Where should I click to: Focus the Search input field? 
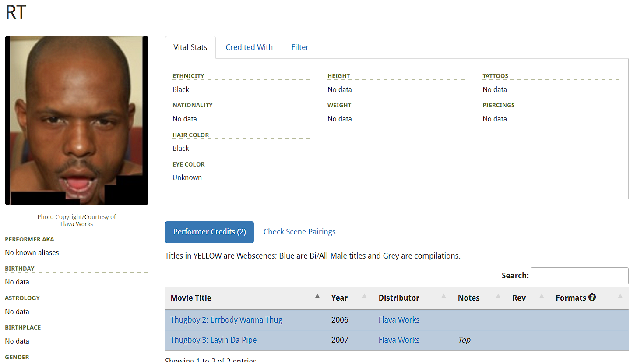click(x=580, y=276)
